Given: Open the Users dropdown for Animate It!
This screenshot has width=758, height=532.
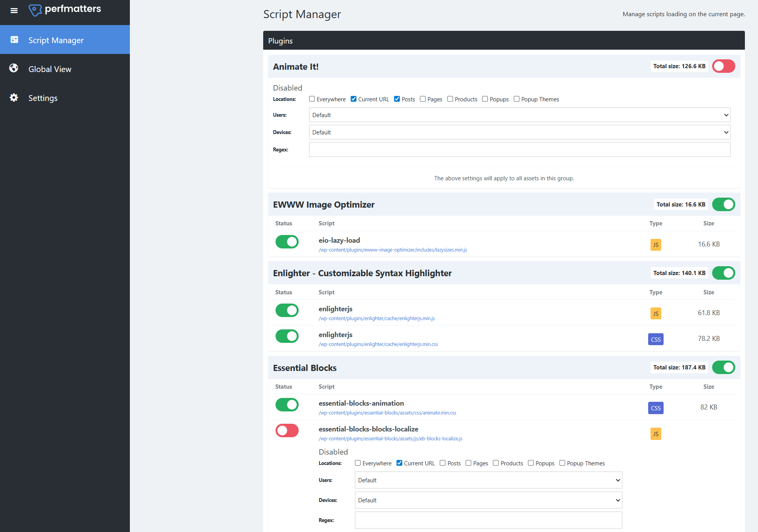Looking at the screenshot, I should coord(519,115).
